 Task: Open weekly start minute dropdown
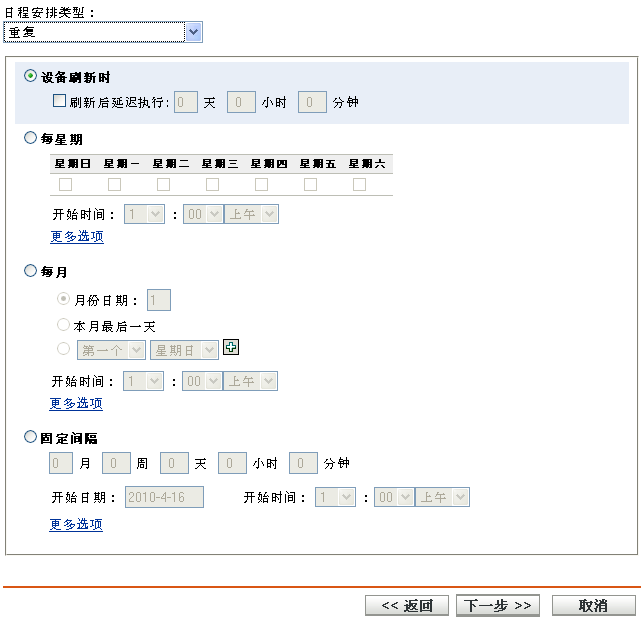(x=203, y=214)
